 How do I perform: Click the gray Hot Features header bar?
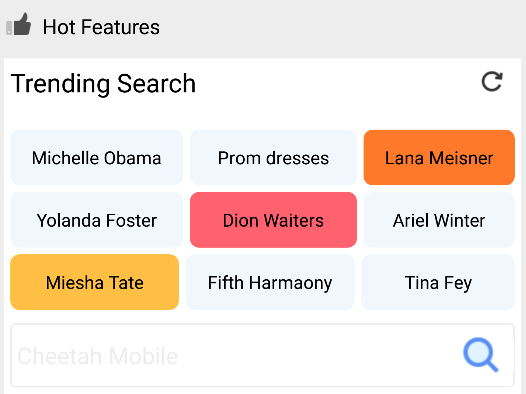coord(263,27)
